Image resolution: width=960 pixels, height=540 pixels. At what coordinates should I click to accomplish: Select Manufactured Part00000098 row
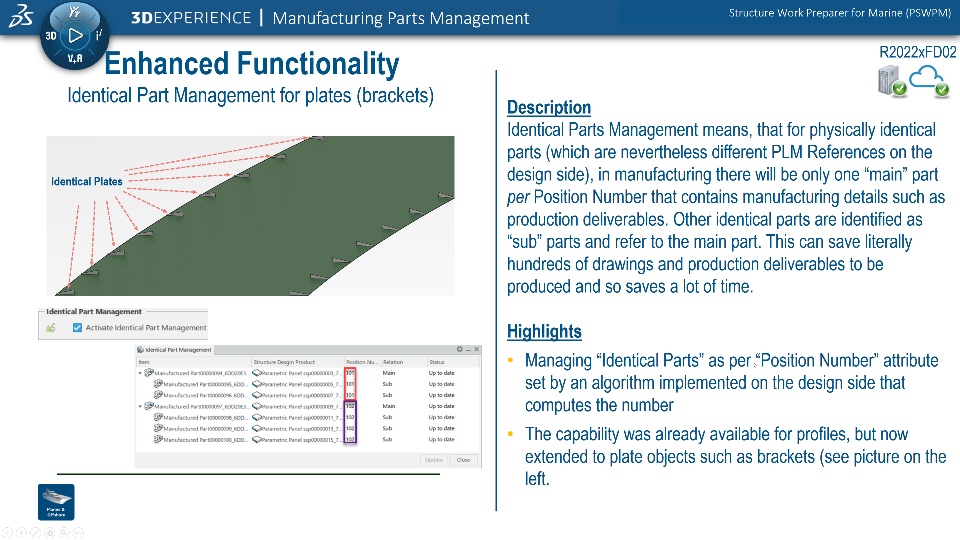(x=308, y=417)
